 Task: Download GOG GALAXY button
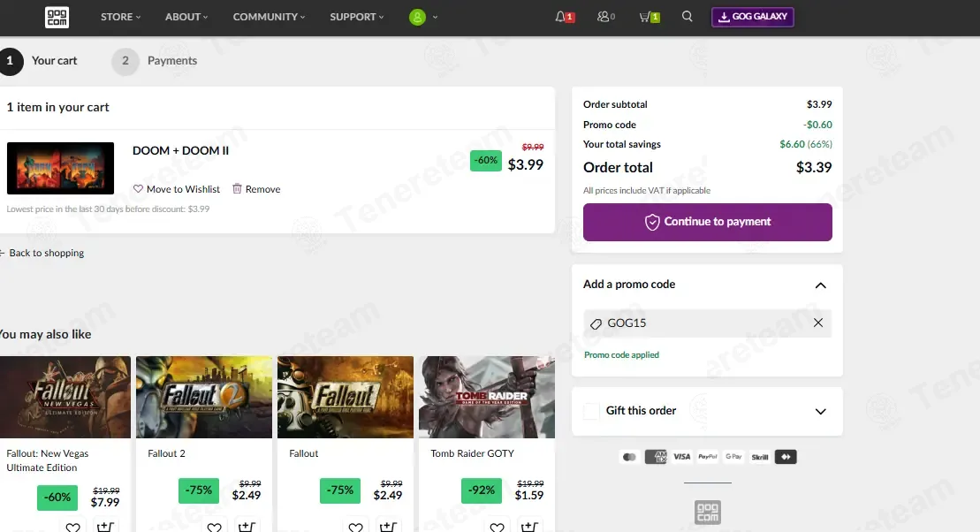coord(753,17)
